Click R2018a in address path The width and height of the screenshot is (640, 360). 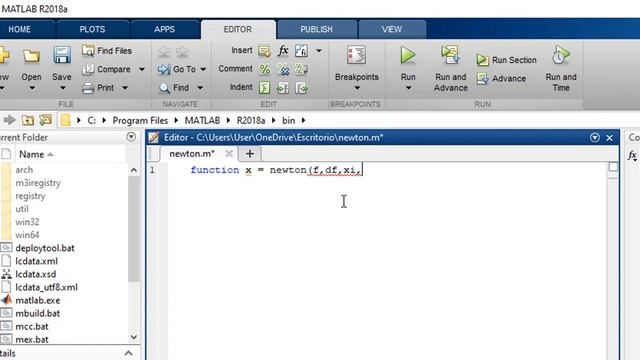[x=251, y=120]
